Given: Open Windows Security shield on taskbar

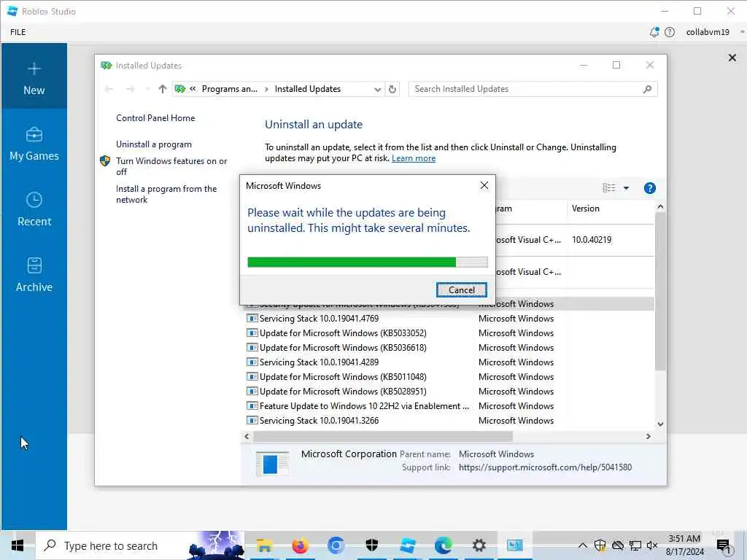Looking at the screenshot, I should 371,545.
